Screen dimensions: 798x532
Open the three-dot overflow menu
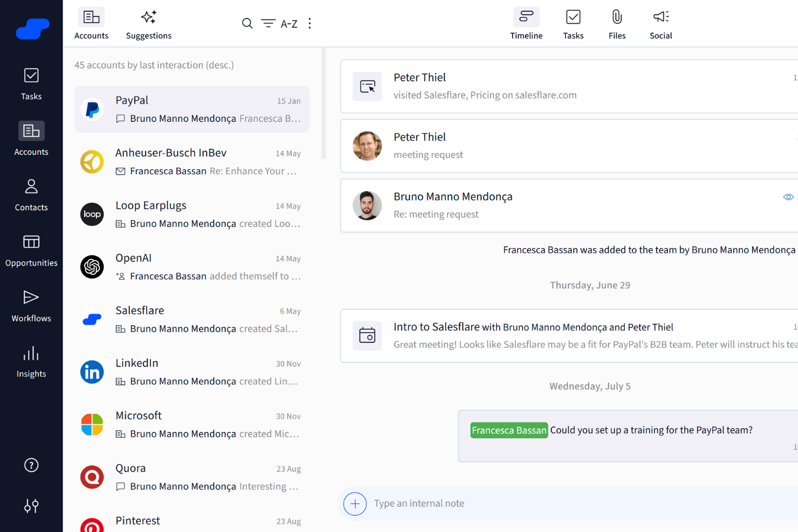pos(309,23)
